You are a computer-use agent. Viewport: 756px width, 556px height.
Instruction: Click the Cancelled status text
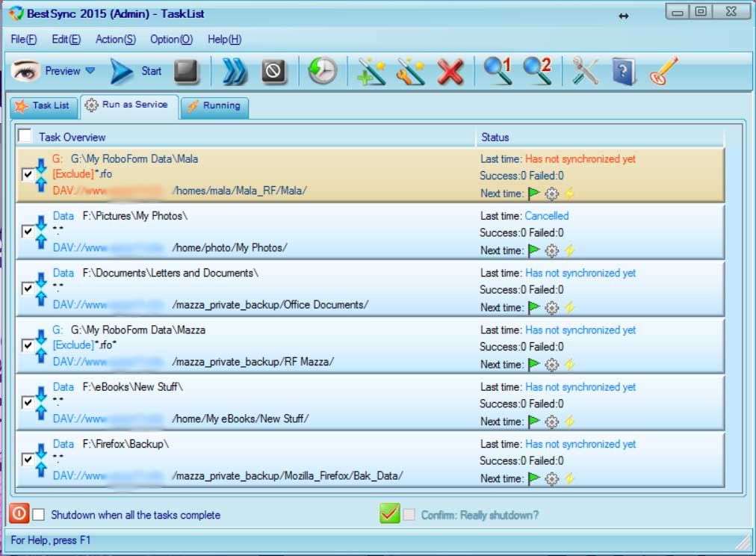pyautogui.click(x=547, y=216)
